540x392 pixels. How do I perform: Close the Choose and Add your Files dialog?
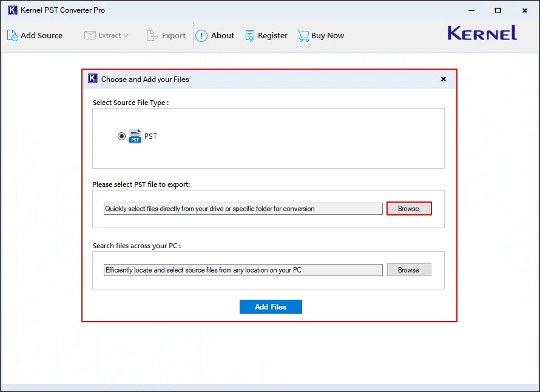click(x=443, y=79)
